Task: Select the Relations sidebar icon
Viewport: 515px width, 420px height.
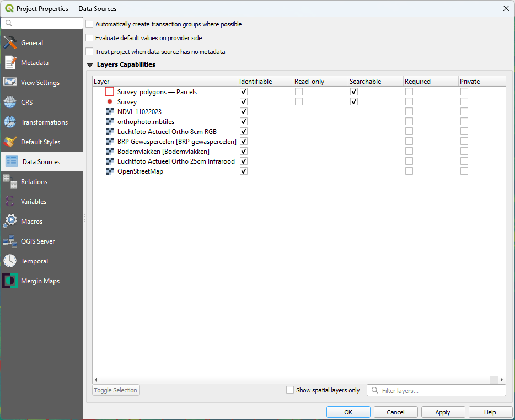Action: [x=9, y=181]
